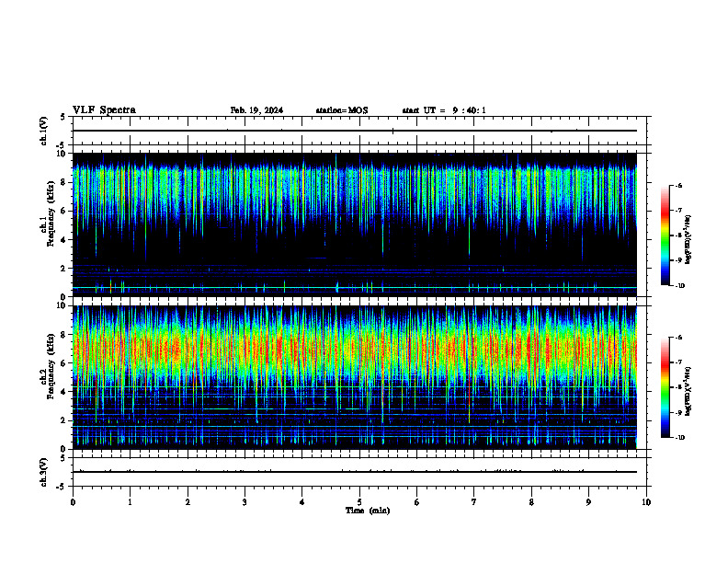Click the "-8" label on ch.1 colorbar
Screen dimensions: 728x563
point(679,236)
